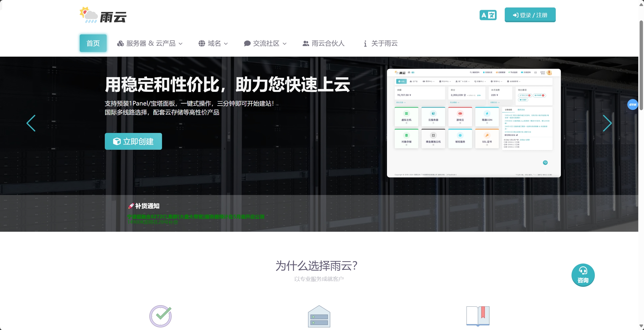The image size is (644, 330).
Task: Click the rocket icon beside 补货通知
Action: point(131,206)
